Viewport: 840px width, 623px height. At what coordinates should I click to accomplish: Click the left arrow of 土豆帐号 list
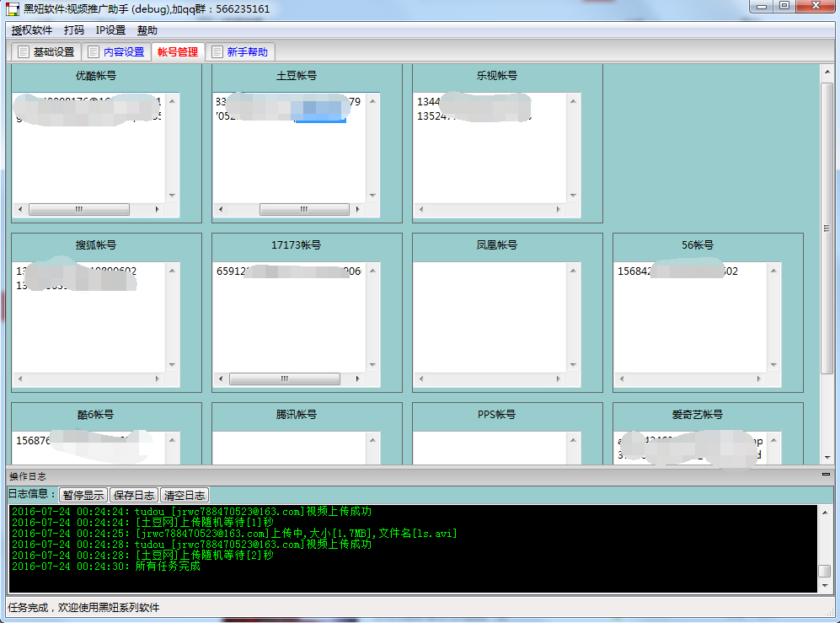[x=221, y=210]
